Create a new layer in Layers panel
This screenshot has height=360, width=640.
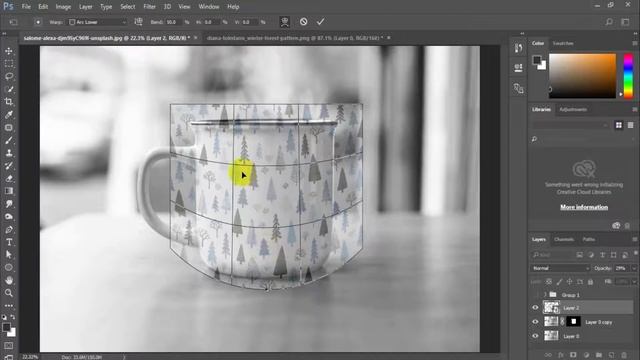click(x=611, y=355)
